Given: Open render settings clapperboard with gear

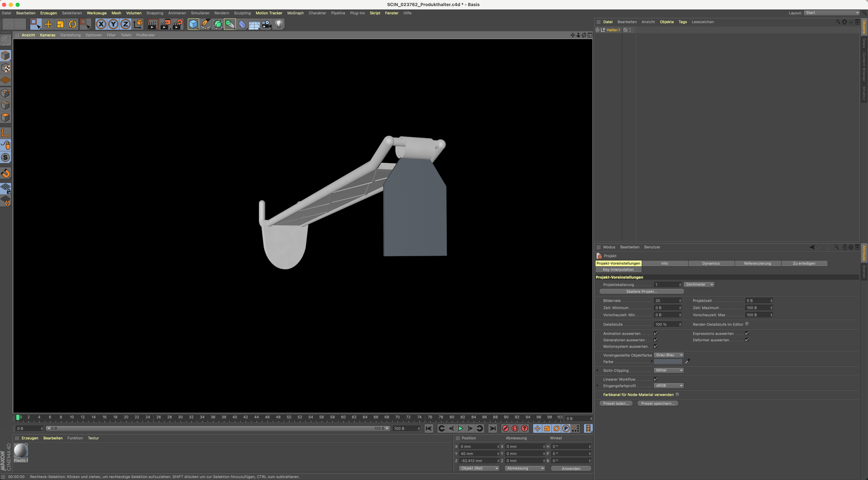Looking at the screenshot, I should [178, 24].
